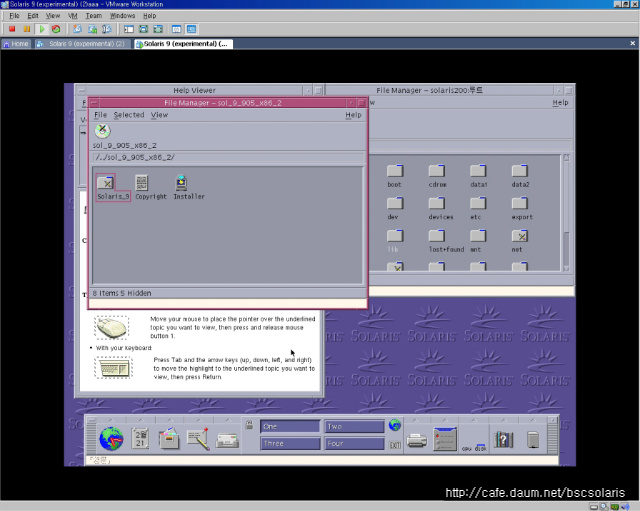Select the Installer file icon
The image size is (640, 511).
coord(189,187)
